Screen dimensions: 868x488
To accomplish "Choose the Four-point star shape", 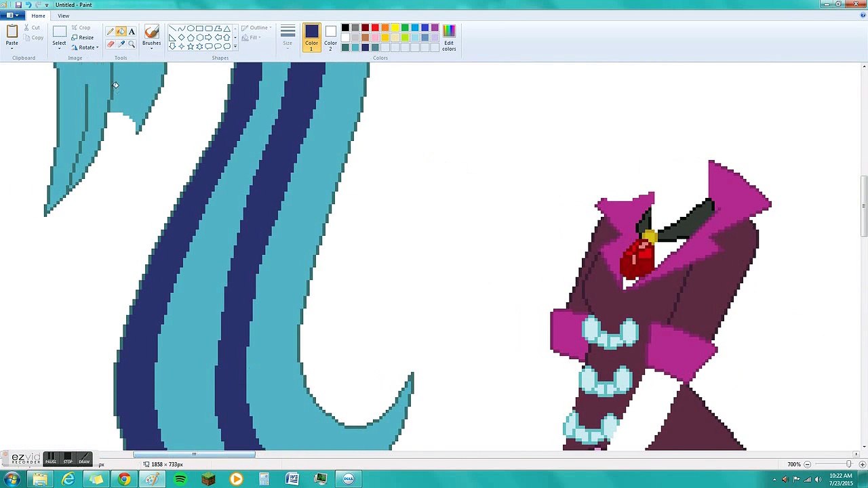I will pyautogui.click(x=181, y=46).
